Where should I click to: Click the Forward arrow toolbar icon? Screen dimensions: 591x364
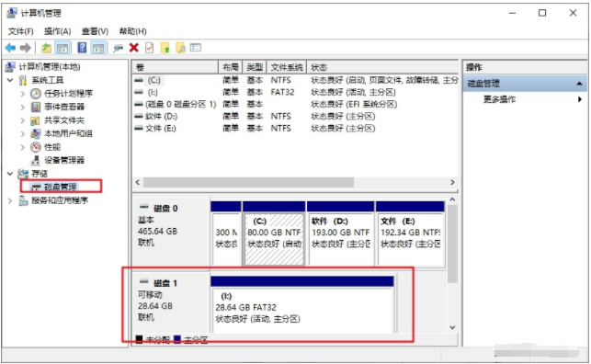(25, 48)
